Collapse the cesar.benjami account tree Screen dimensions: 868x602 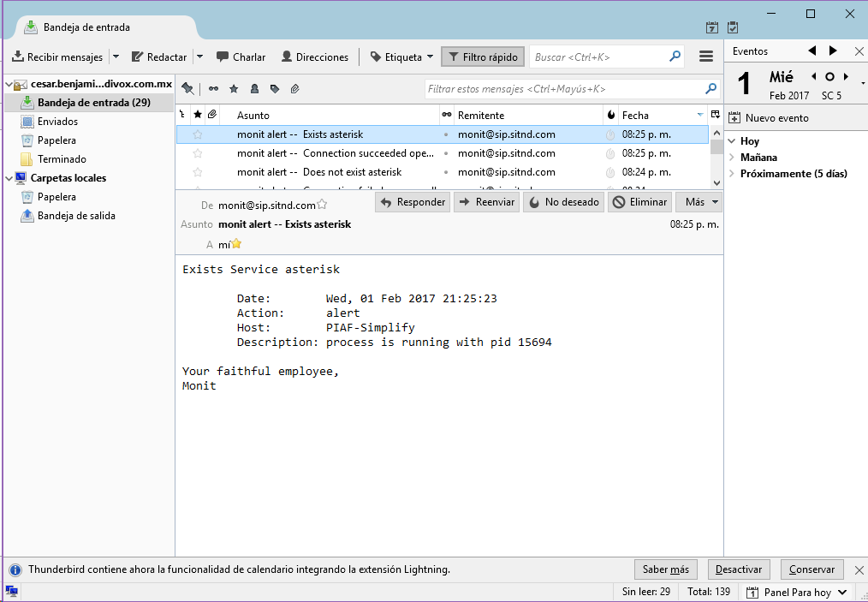(9, 84)
